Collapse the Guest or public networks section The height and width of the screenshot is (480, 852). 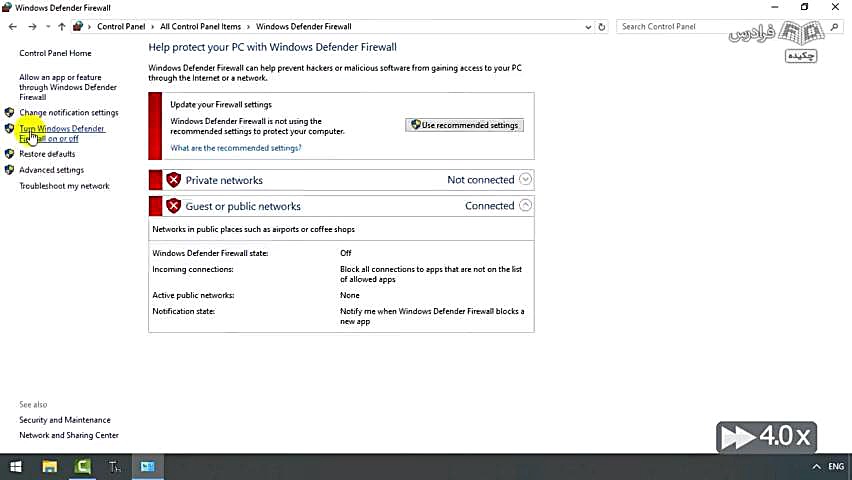525,205
